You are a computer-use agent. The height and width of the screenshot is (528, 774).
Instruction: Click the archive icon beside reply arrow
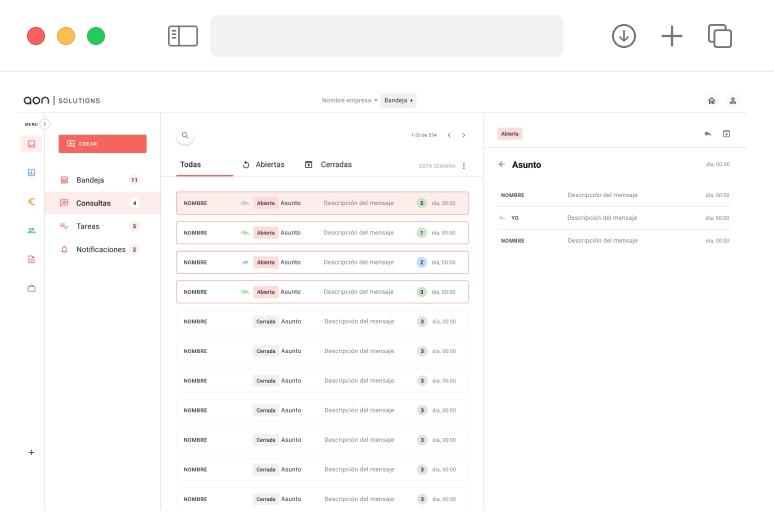(x=727, y=134)
